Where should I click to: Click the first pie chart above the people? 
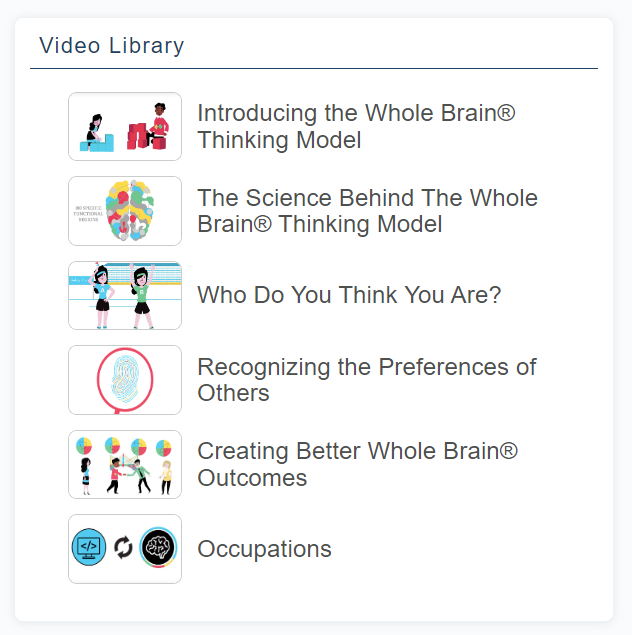pos(85,444)
